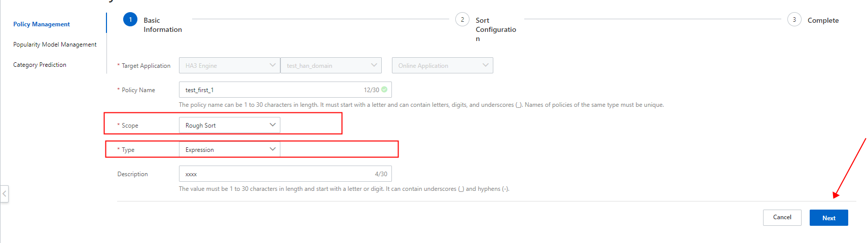Viewport: 868px width, 243px height.
Task: Click the Description input field
Action: point(274,174)
